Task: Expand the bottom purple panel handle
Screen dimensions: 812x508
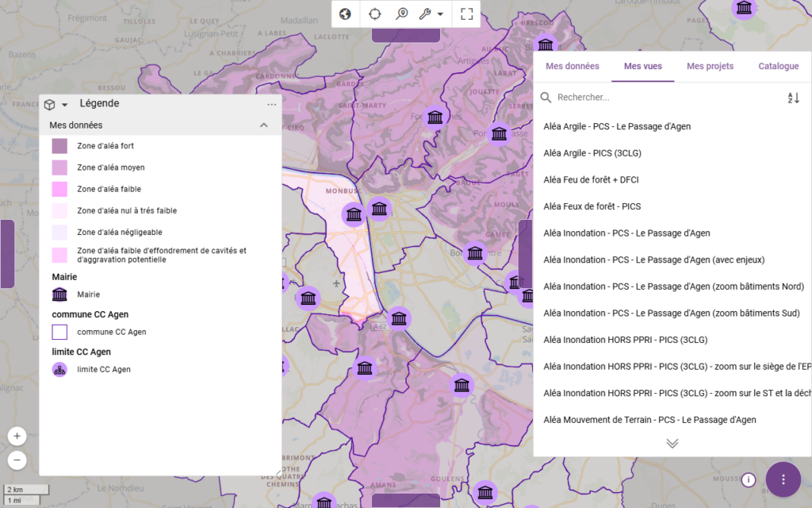Action: tap(406, 501)
